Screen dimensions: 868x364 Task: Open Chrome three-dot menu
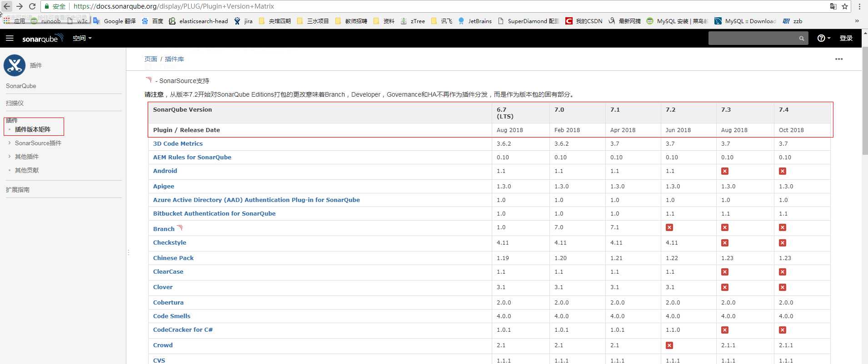click(x=859, y=6)
